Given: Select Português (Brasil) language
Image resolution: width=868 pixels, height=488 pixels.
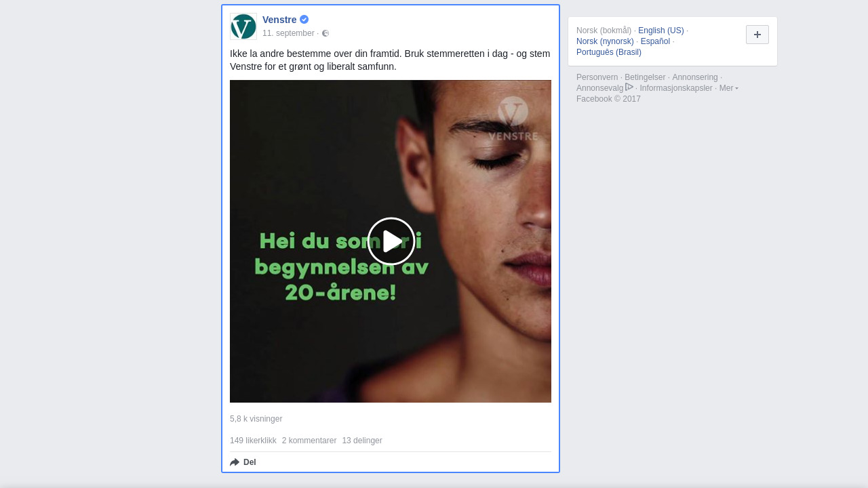Looking at the screenshot, I should [x=609, y=52].
